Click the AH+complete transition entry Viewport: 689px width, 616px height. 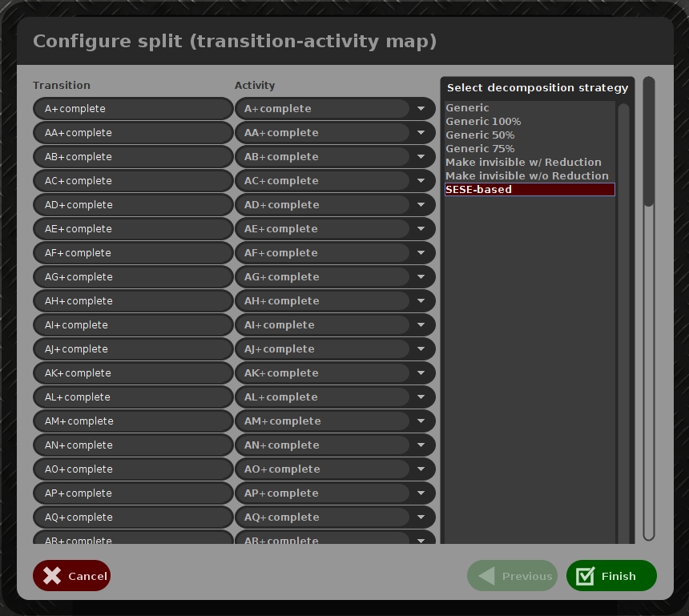[x=132, y=300]
